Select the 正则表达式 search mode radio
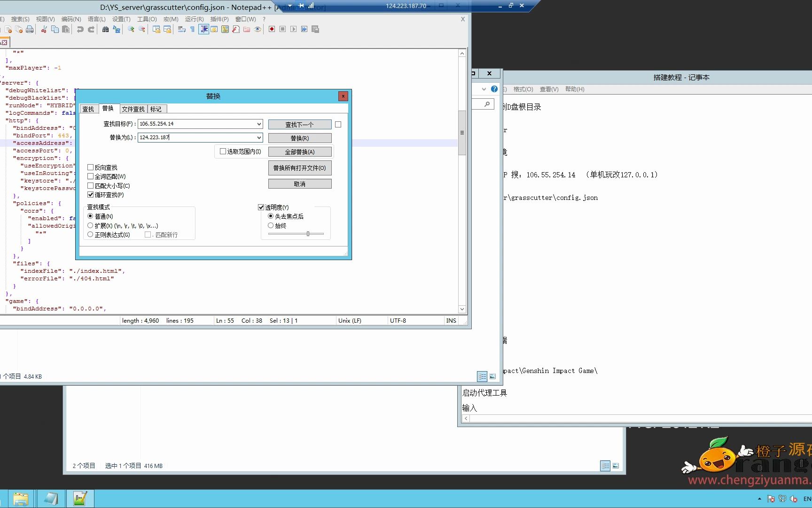Viewport: 812px width, 508px height. [x=90, y=235]
